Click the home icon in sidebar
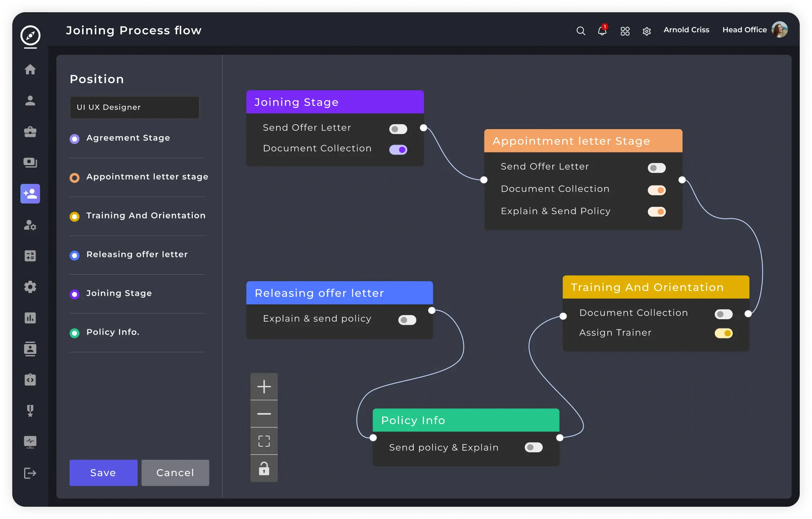 (30, 69)
